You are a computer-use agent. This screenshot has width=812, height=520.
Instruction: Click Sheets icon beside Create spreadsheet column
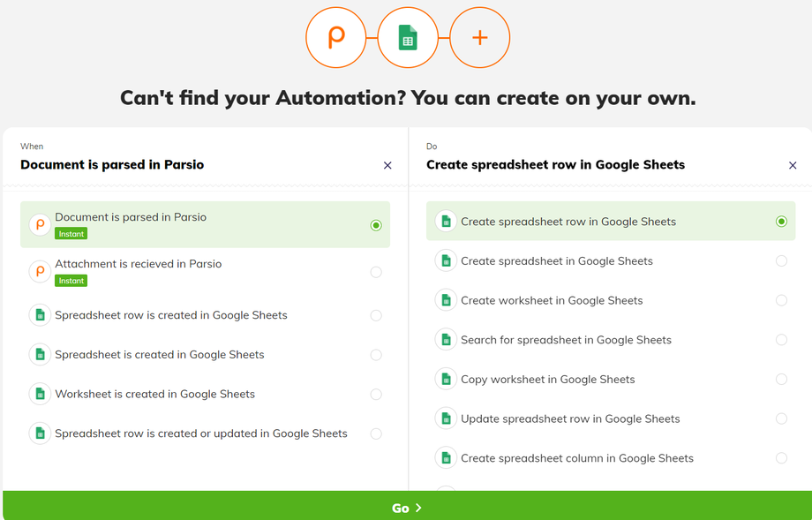tap(446, 458)
